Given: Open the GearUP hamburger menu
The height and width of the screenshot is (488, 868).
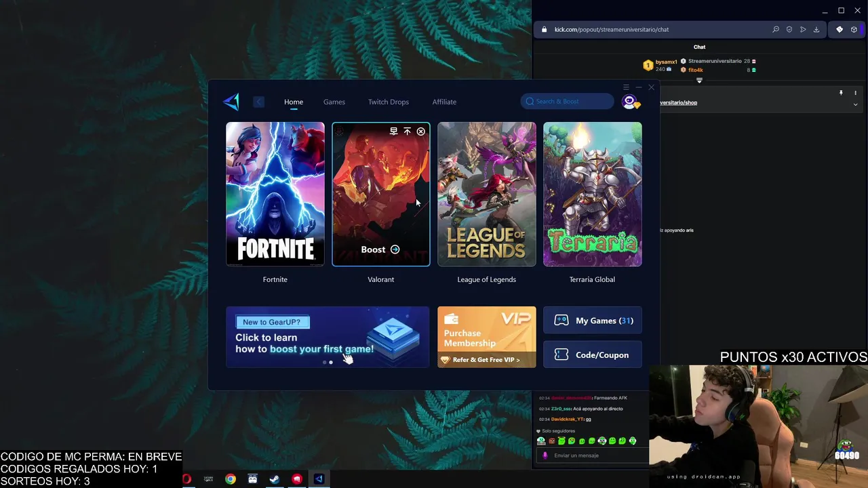Looking at the screenshot, I should 626,87.
